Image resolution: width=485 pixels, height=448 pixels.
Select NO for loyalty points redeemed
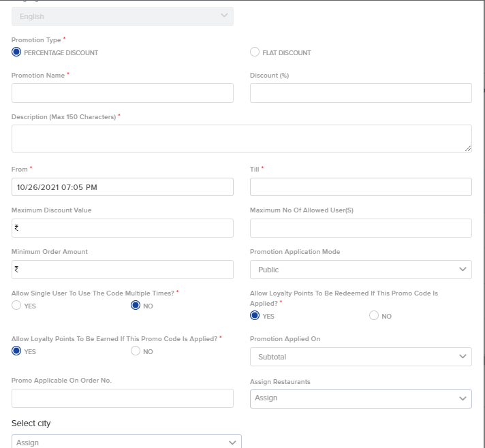[374, 315]
